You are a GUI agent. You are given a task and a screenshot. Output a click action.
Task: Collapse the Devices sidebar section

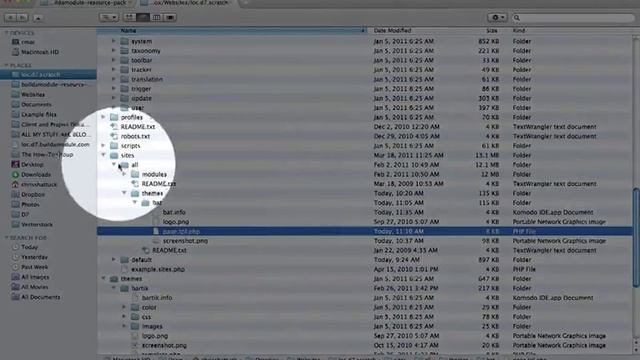[x=6, y=33]
